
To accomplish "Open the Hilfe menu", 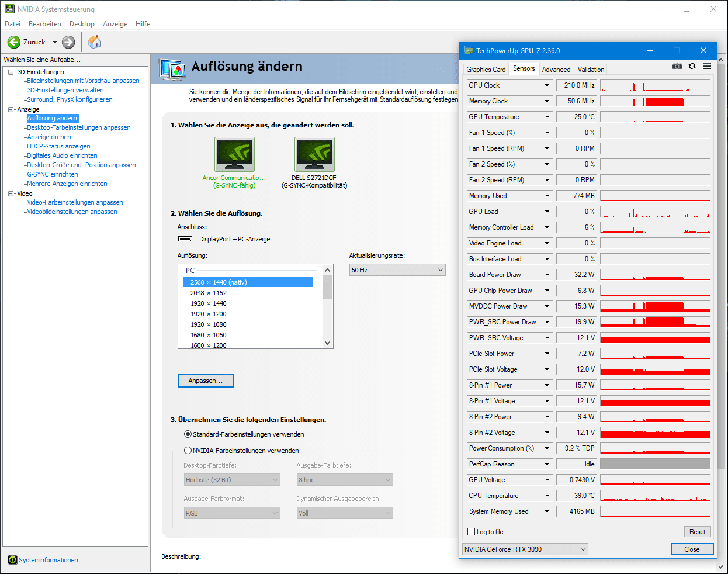I will (x=143, y=24).
